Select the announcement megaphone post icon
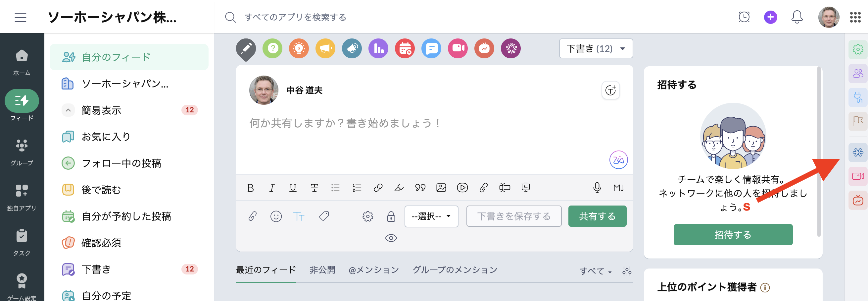The height and width of the screenshot is (301, 868). 325,49
